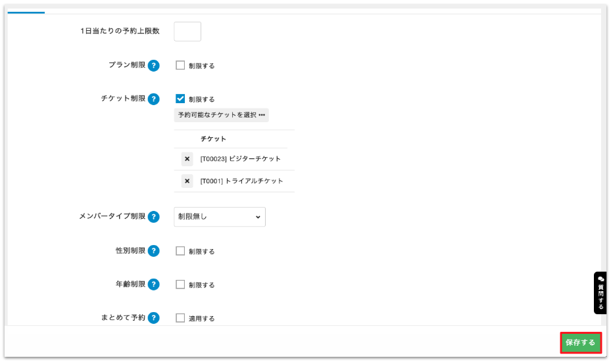
Task: Click the question mark next to 性別制限
Action: (153, 251)
